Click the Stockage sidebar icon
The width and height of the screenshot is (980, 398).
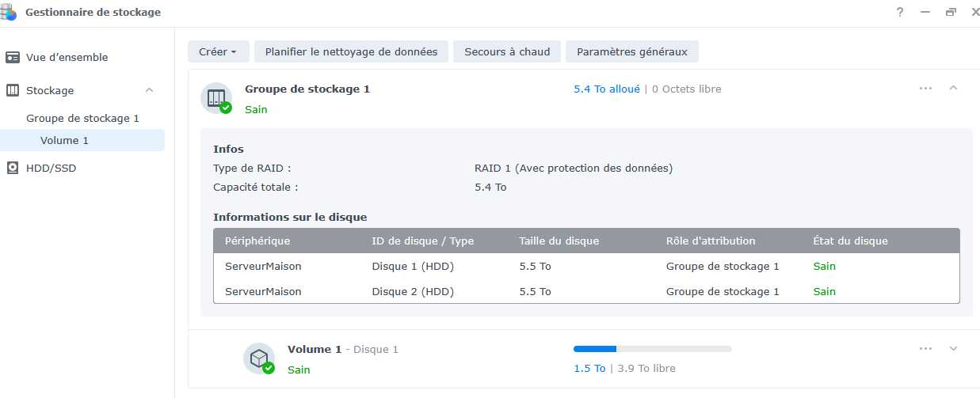tap(13, 91)
